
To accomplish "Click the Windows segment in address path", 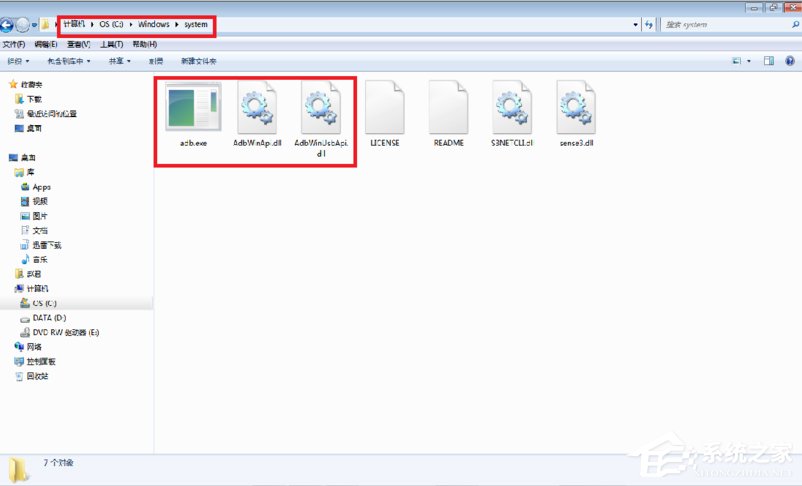I will [x=154, y=24].
